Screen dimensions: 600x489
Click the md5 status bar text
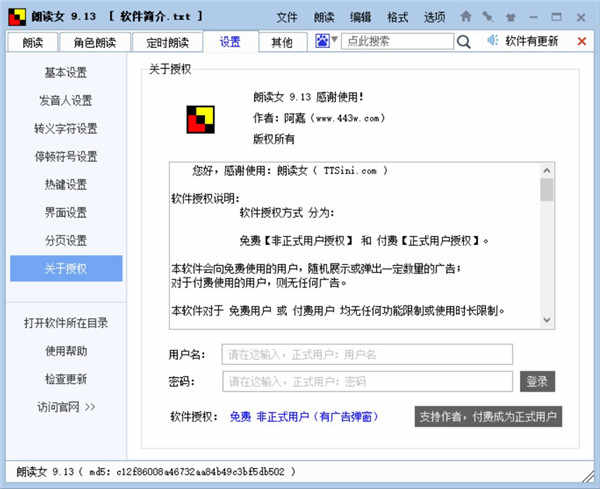(156, 471)
